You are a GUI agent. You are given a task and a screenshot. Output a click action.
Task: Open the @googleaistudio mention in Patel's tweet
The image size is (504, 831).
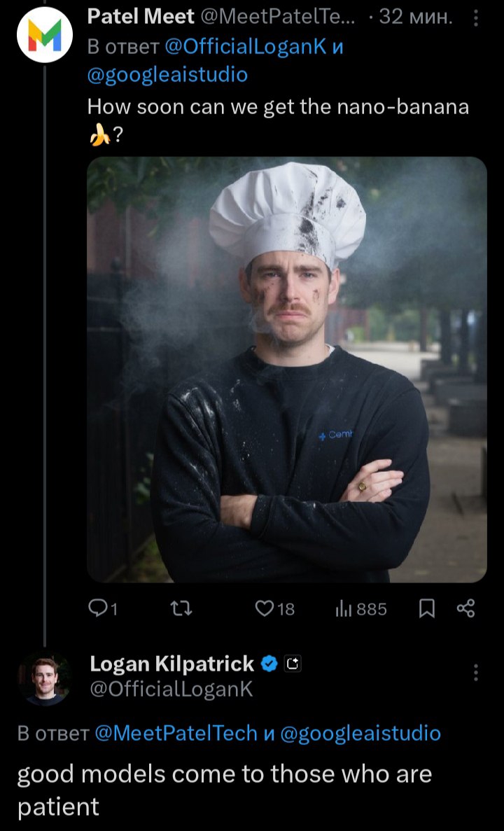pyautogui.click(x=167, y=75)
